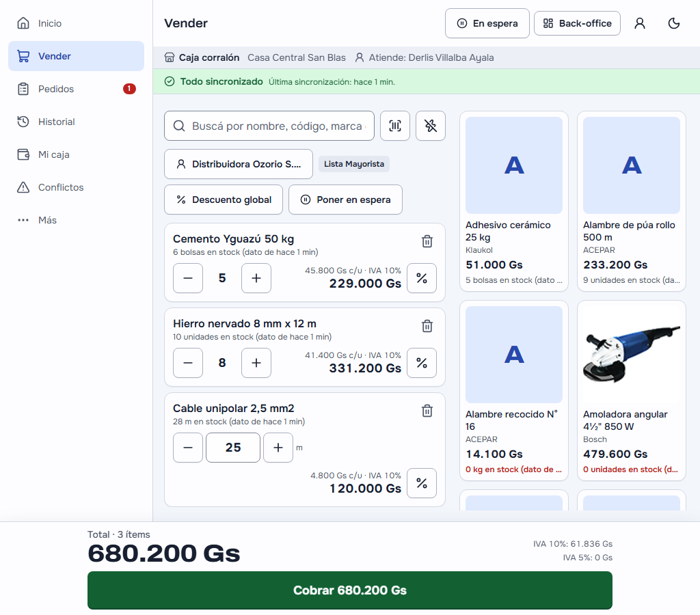Open Conflictos page

point(77,187)
